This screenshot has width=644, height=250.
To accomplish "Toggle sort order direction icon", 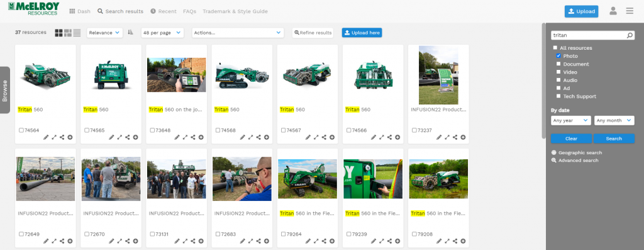I will pos(130,33).
